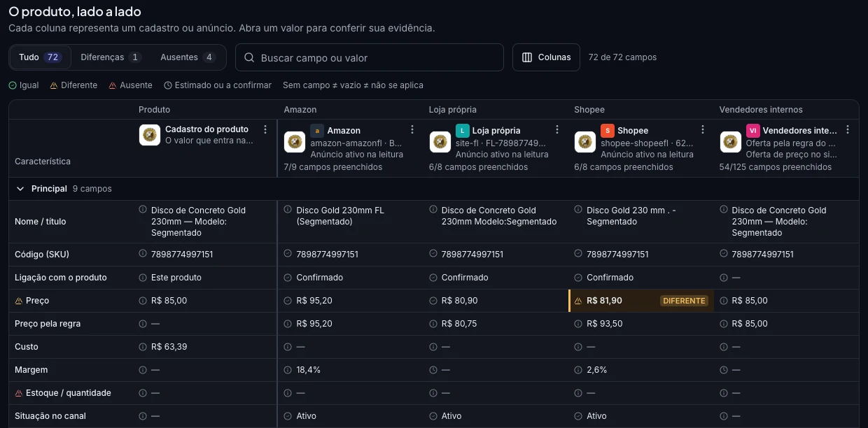Click the Igual legend entry
The width and height of the screenshot is (868, 428).
(24, 85)
